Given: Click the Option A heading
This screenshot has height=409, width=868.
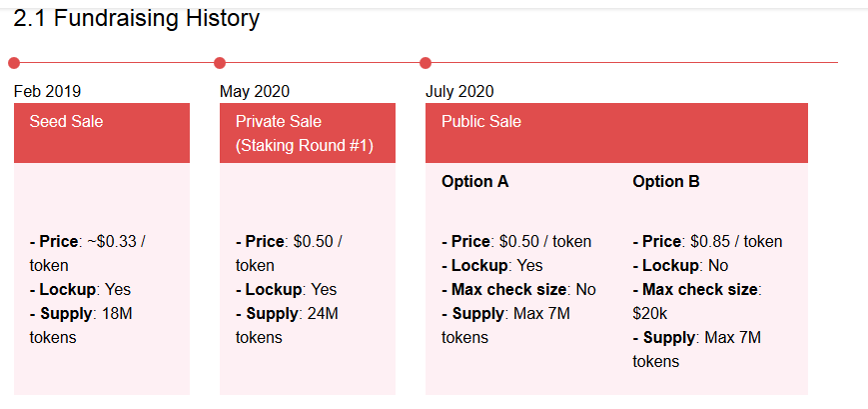Looking at the screenshot, I should (x=475, y=182).
